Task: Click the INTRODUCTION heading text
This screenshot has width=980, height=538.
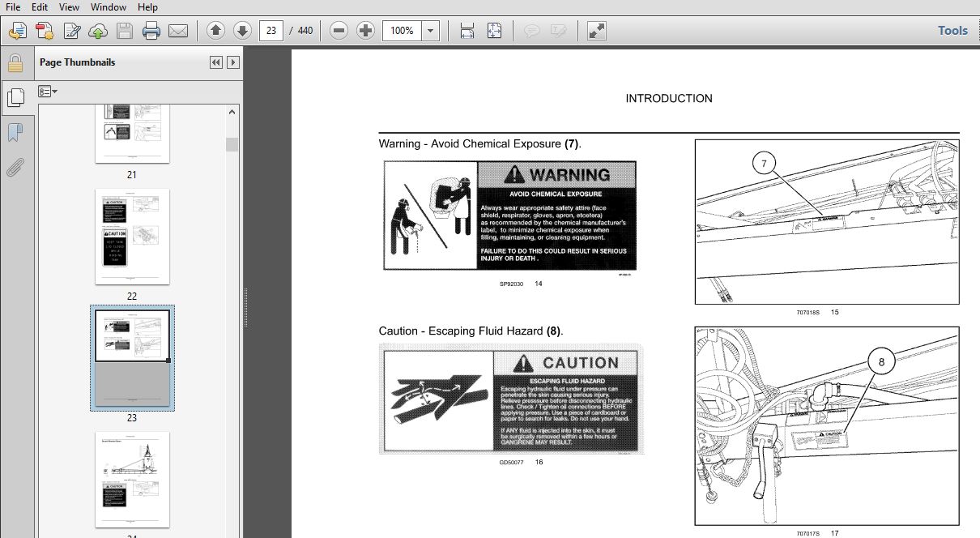Action: click(669, 98)
